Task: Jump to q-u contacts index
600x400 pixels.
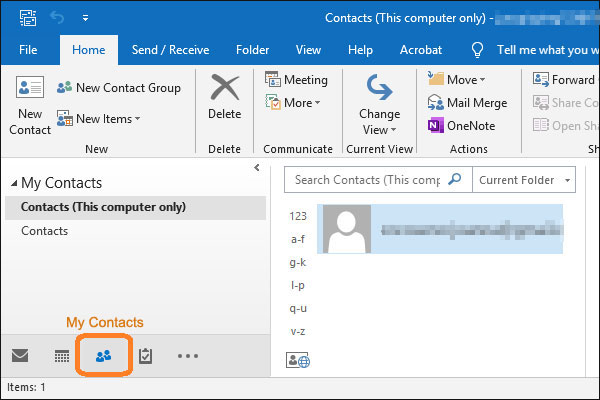Action: click(x=298, y=309)
